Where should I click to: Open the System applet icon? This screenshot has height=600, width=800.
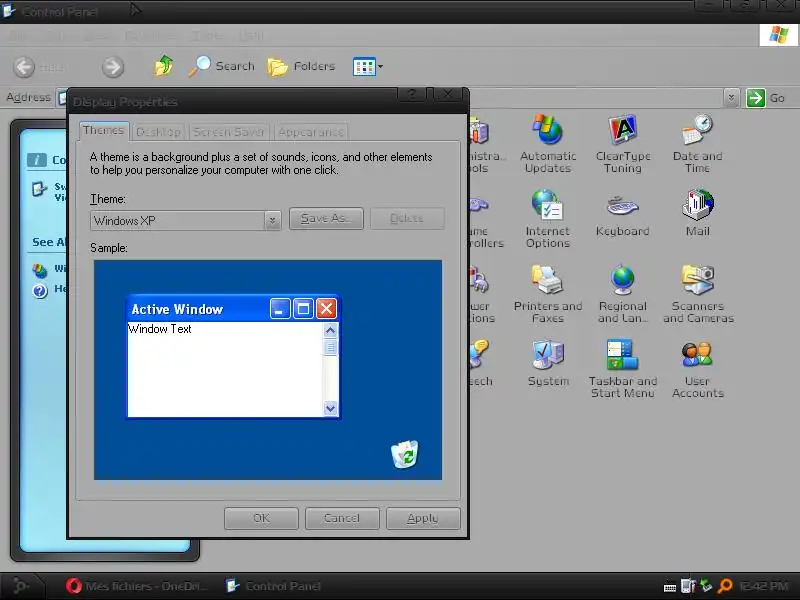548,355
